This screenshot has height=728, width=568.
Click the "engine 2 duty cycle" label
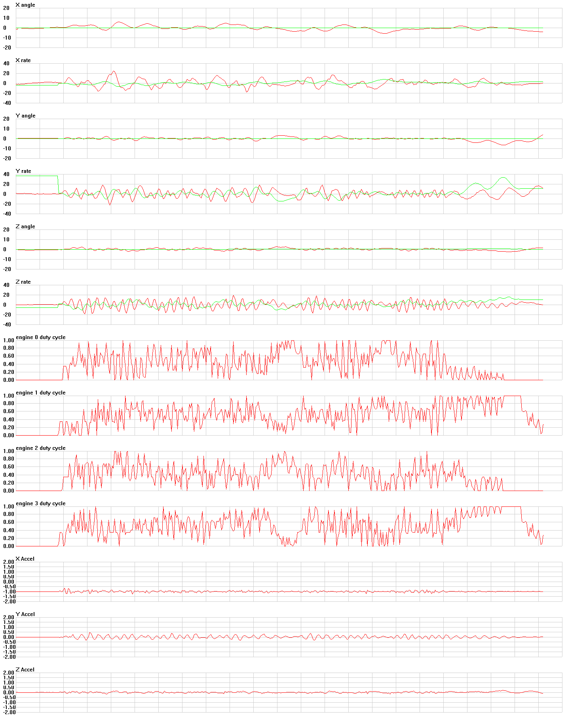[40, 448]
